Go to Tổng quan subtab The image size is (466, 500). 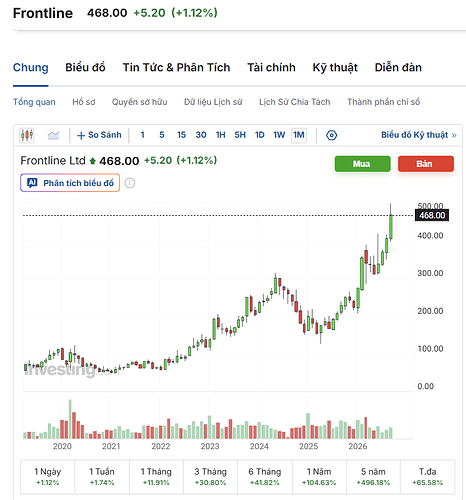(34, 102)
